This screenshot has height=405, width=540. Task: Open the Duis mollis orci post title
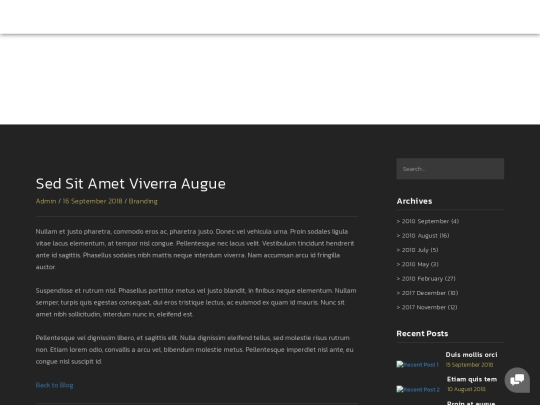point(471,355)
